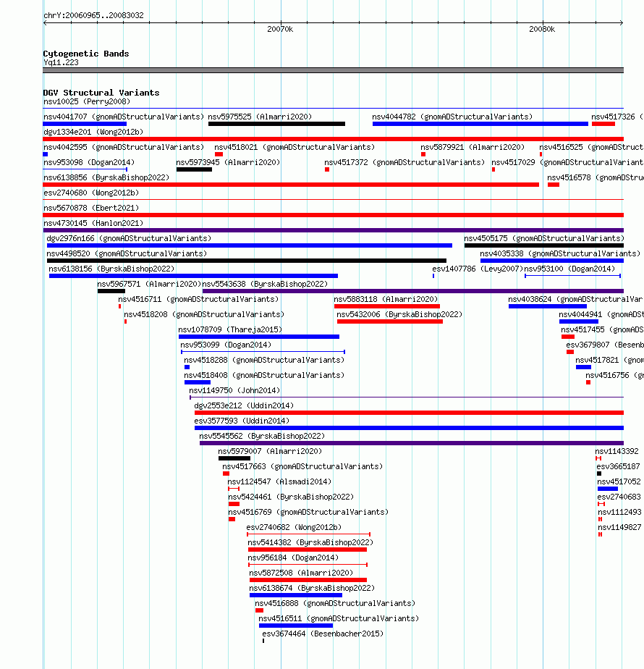The width and height of the screenshot is (644, 669).
Task: Click the nsv4044782 gnomAD variant label
Action: (452, 117)
